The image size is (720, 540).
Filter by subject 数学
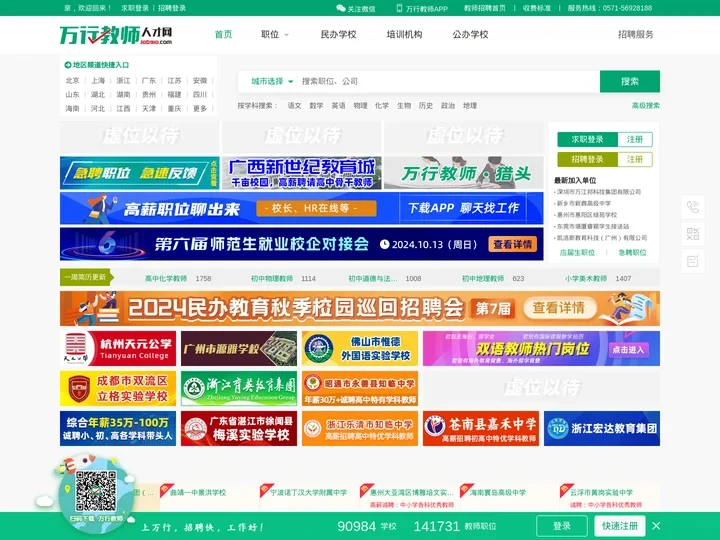click(316, 106)
